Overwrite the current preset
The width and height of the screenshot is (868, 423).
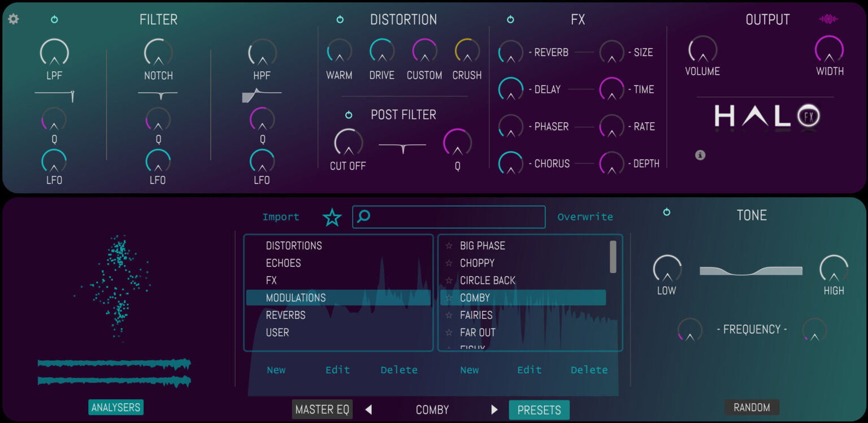point(585,217)
